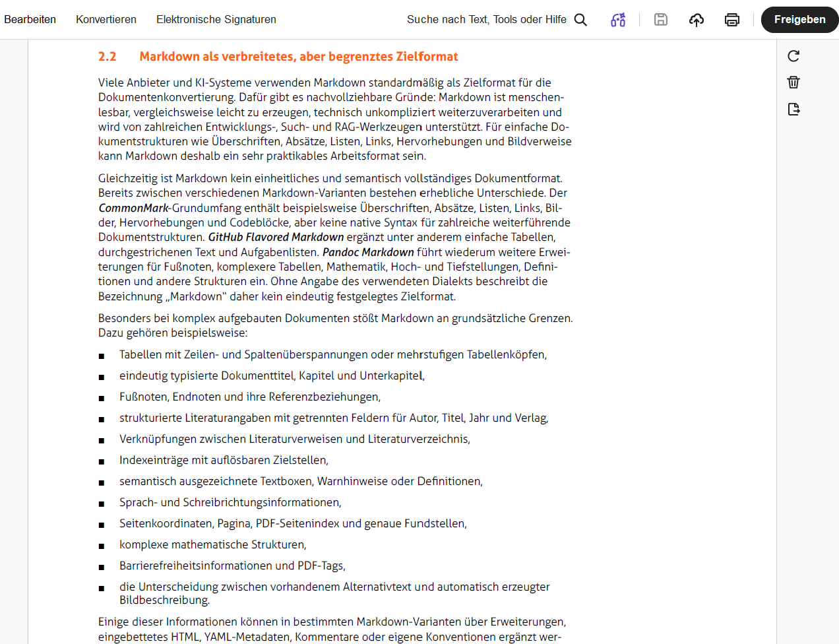
Task: Click the italic phrase 'Pandoc Markdown'
Action: pos(368,252)
